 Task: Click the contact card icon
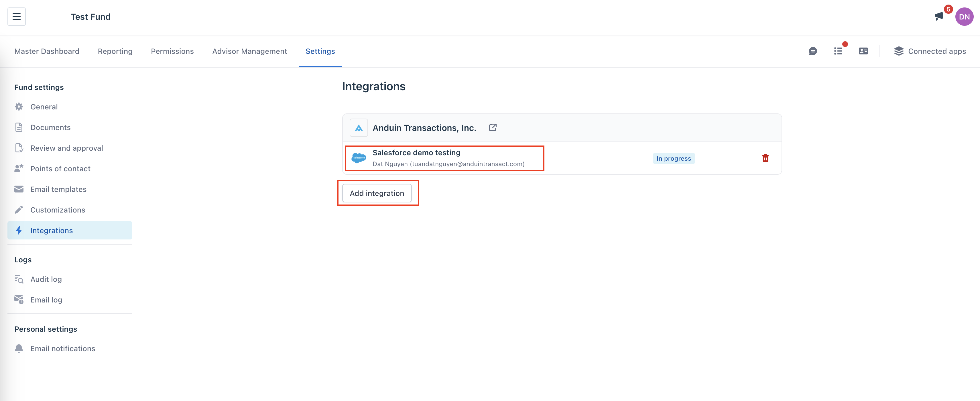(863, 51)
